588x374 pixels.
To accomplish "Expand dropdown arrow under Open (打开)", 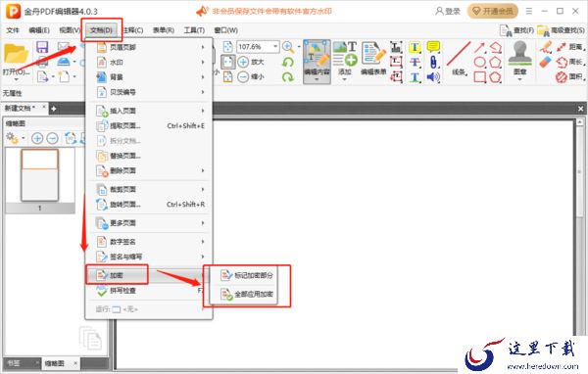I will tap(16, 79).
